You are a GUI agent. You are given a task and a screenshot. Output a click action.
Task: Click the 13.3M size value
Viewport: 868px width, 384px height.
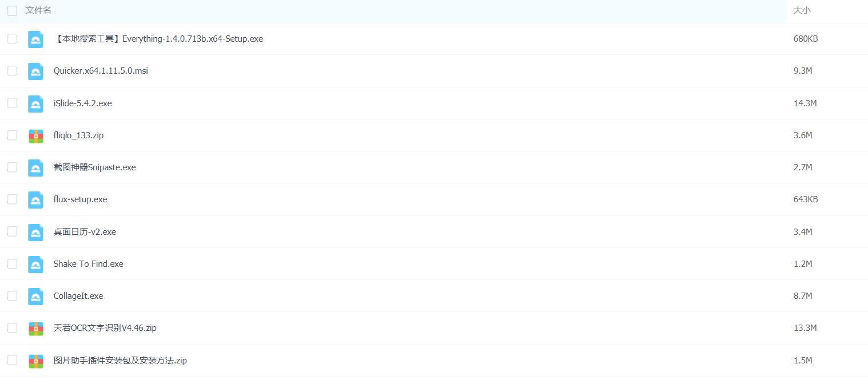pyautogui.click(x=805, y=328)
